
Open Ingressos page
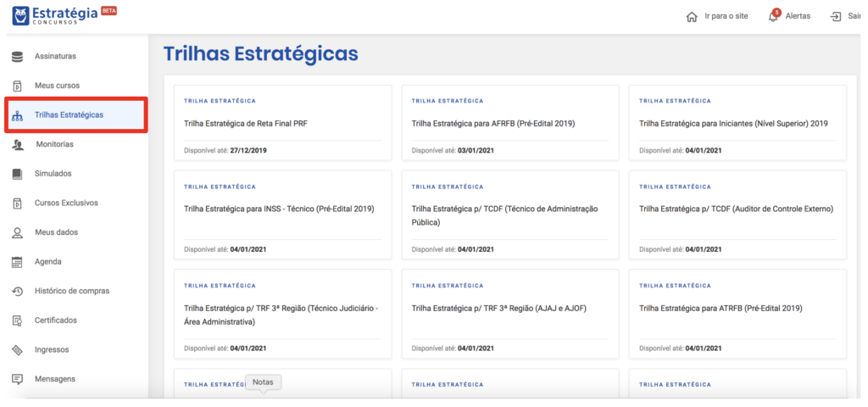click(52, 349)
